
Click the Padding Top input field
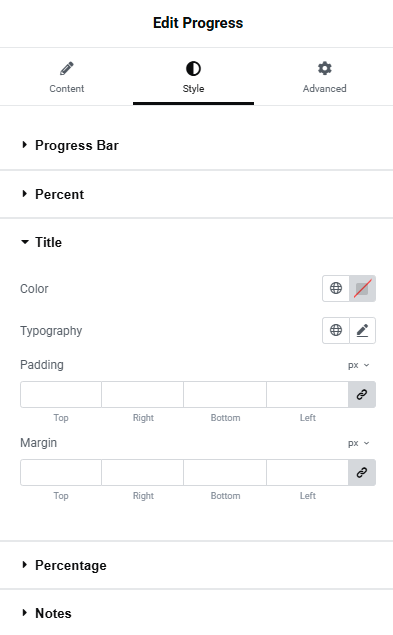[x=61, y=394]
